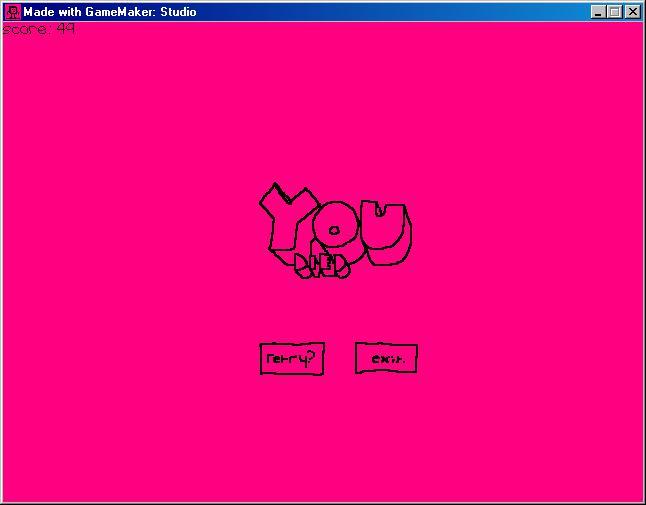Screen dimensions: 646x505
Task: Close the GameMaker game window
Action: (632, 12)
